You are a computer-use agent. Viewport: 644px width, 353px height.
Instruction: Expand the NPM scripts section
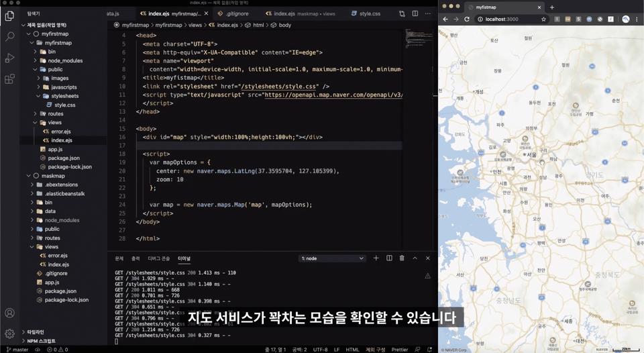tap(41, 341)
